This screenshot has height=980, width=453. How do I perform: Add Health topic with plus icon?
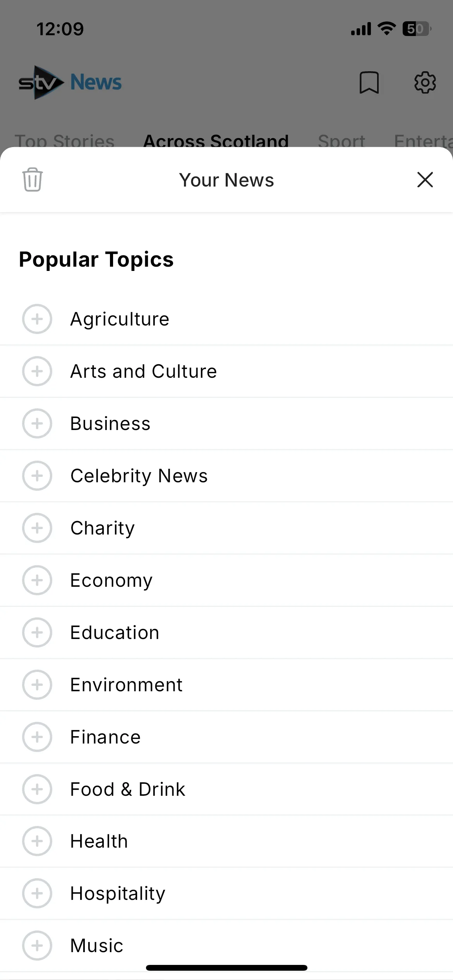coord(37,841)
